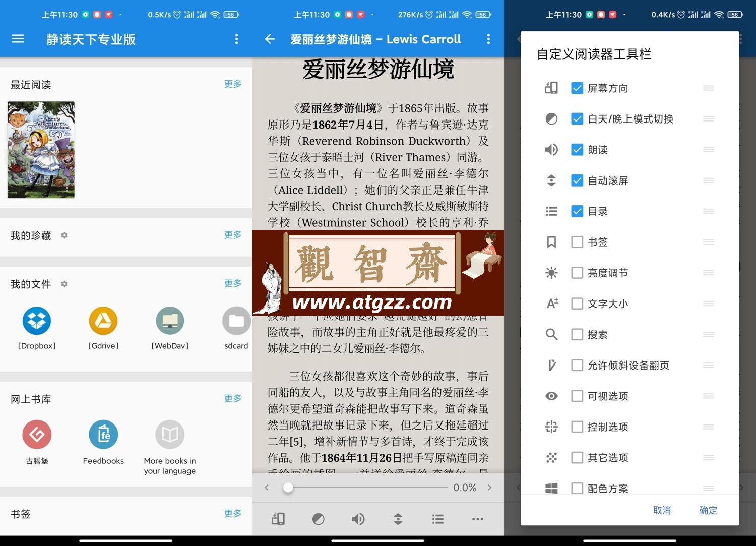Click the 0.0% progress indicator
756x546 pixels.
(465, 488)
